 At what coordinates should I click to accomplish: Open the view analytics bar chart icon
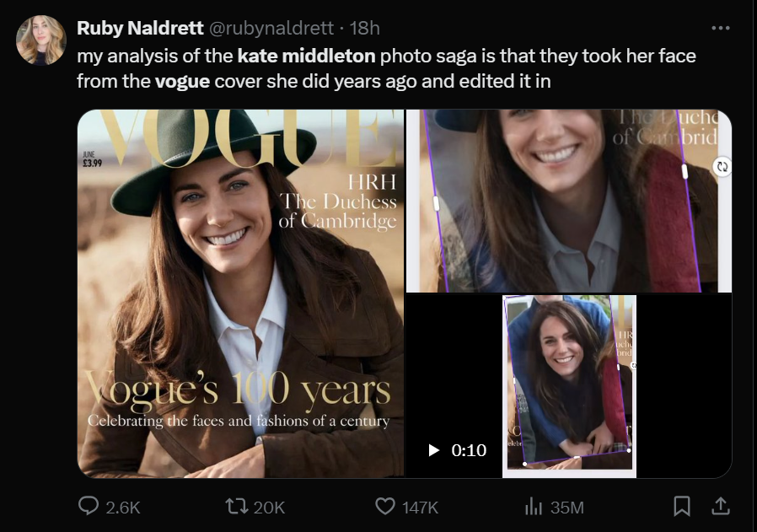click(534, 506)
